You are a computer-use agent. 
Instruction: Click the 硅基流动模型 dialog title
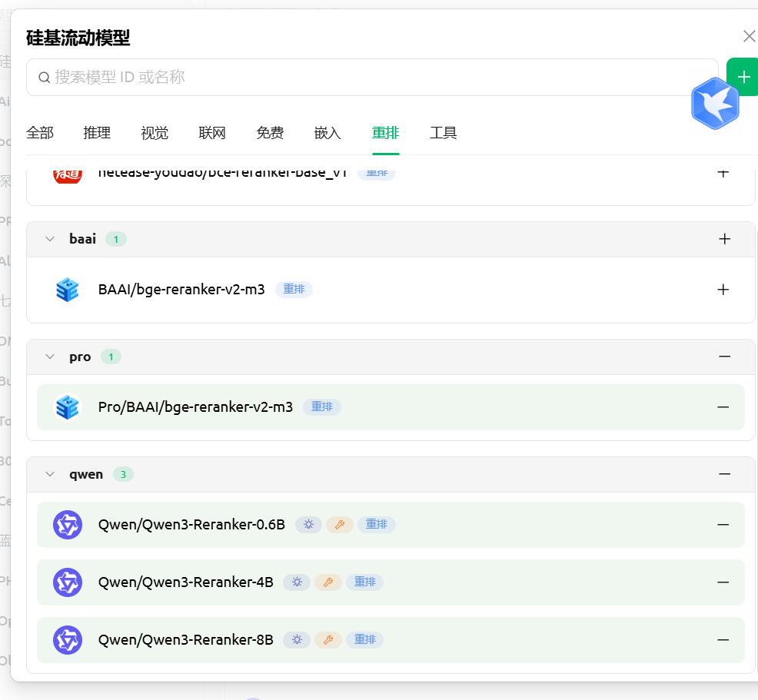[x=78, y=38]
